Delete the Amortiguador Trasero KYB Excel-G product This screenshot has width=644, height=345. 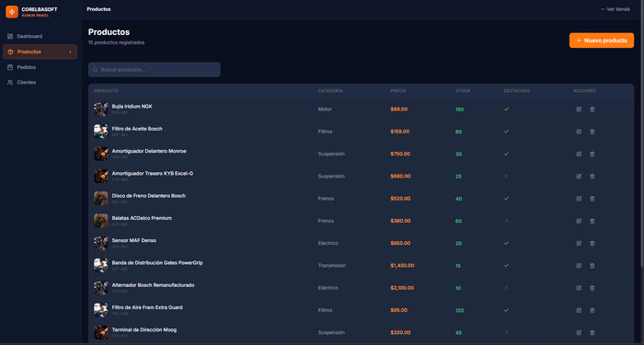[592, 177]
